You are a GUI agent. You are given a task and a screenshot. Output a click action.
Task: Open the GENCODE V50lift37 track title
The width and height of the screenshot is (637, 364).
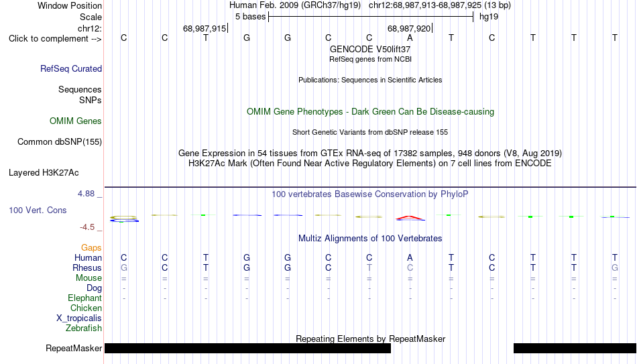click(370, 49)
